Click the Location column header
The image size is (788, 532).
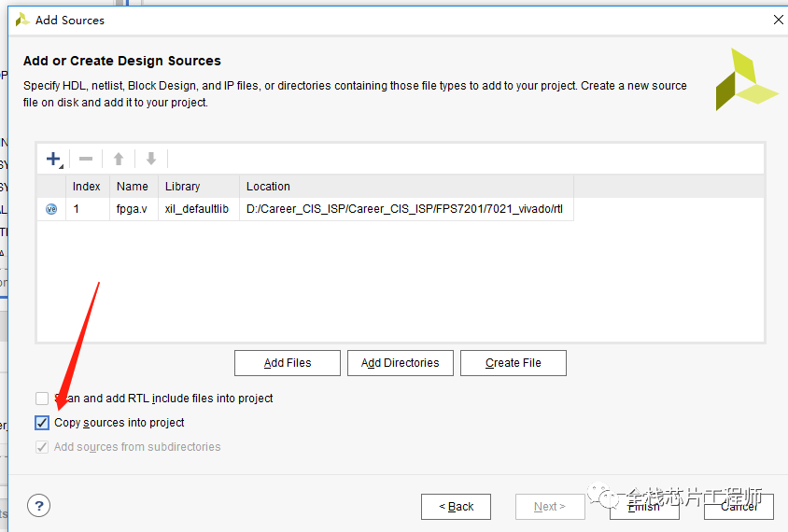pos(406,187)
